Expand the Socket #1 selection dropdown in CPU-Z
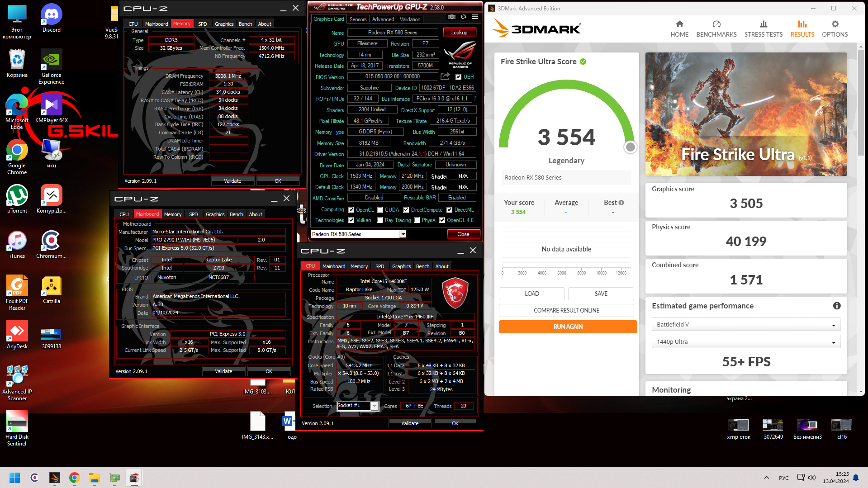 click(x=375, y=406)
